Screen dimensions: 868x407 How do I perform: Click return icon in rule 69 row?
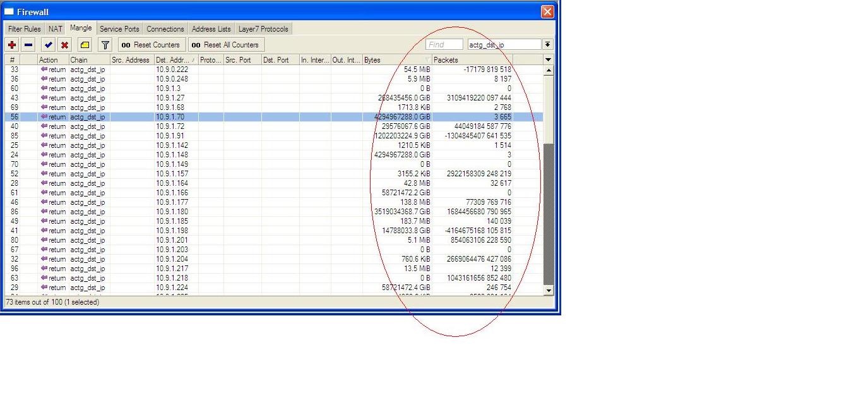click(44, 107)
